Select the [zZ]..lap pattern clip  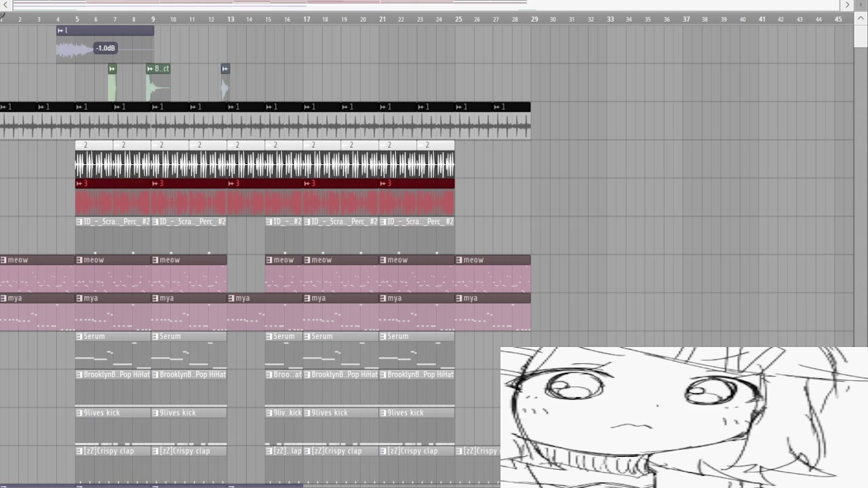284,464
